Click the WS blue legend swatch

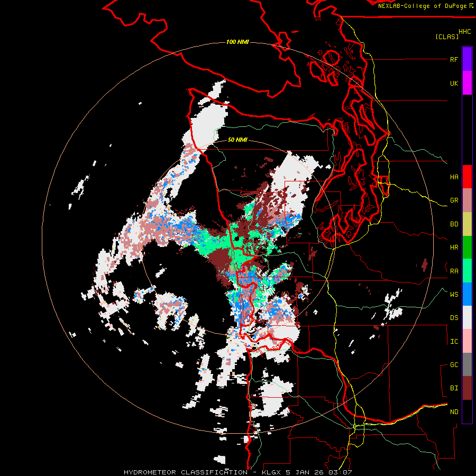click(467, 294)
